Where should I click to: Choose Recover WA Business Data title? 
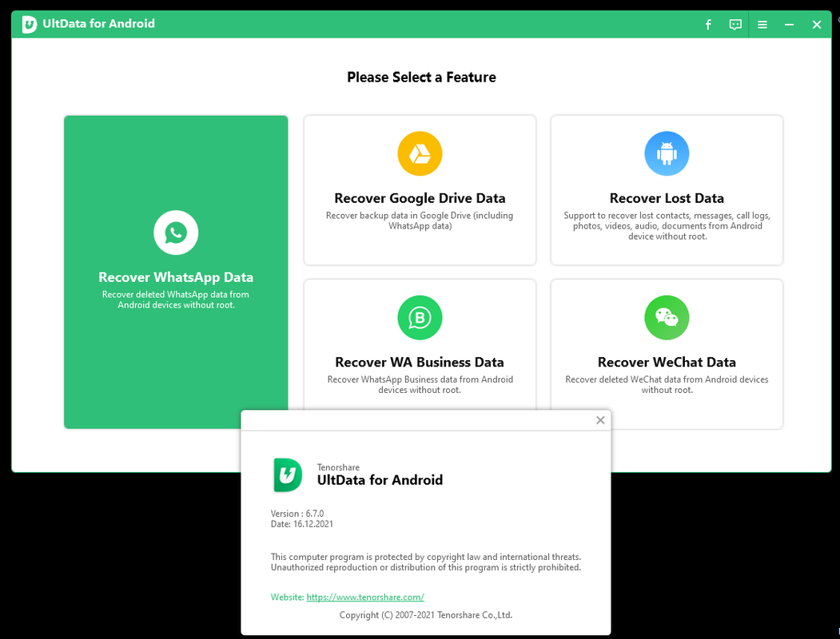pos(420,363)
